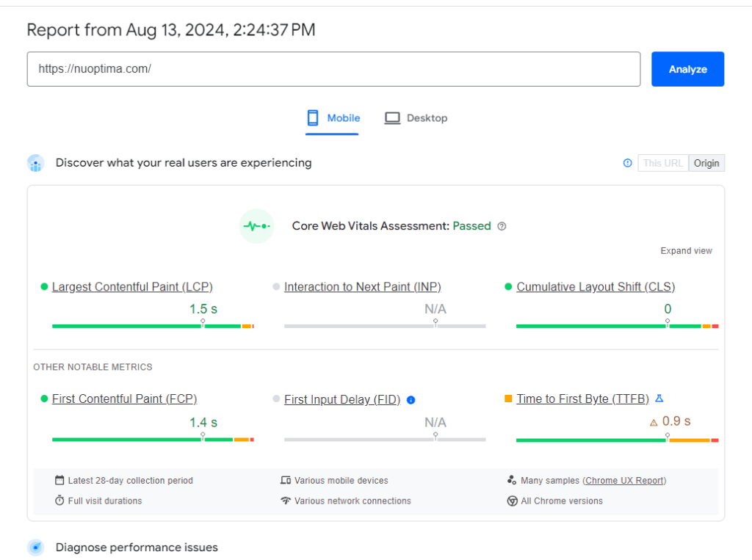Click the OTHER NOTABLE METRICS label
Image resolution: width=752 pixels, height=560 pixels.
pyautogui.click(x=93, y=367)
